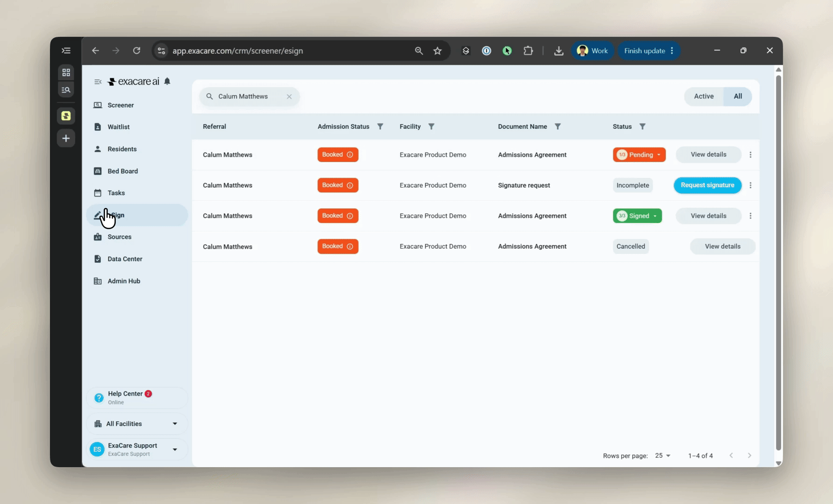View details for the Pending agreement

(x=708, y=154)
